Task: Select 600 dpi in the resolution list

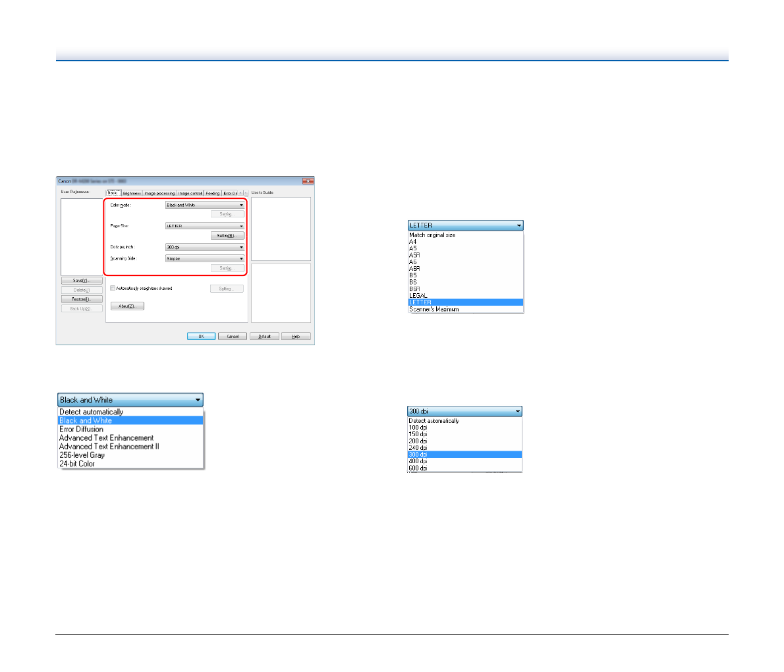Action: (x=418, y=468)
